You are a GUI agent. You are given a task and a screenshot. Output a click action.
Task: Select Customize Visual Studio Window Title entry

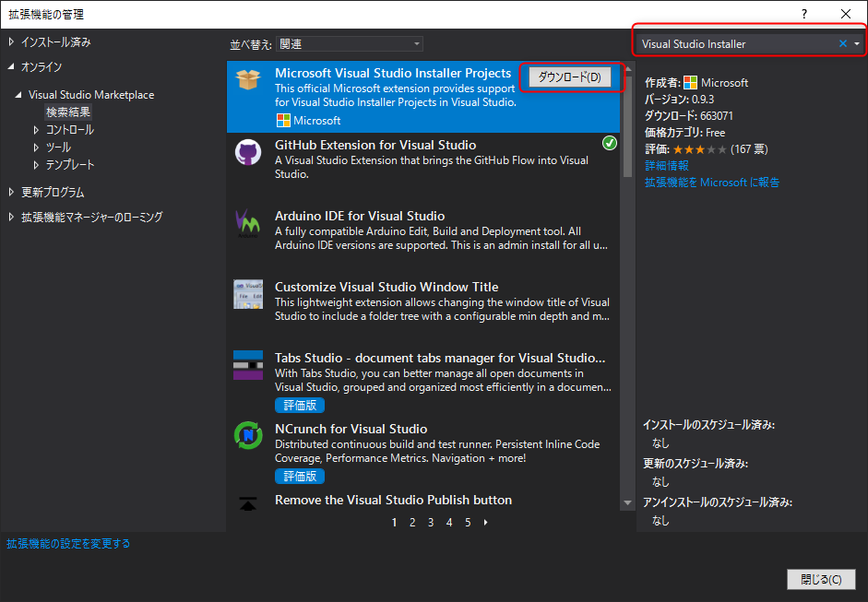[386, 287]
